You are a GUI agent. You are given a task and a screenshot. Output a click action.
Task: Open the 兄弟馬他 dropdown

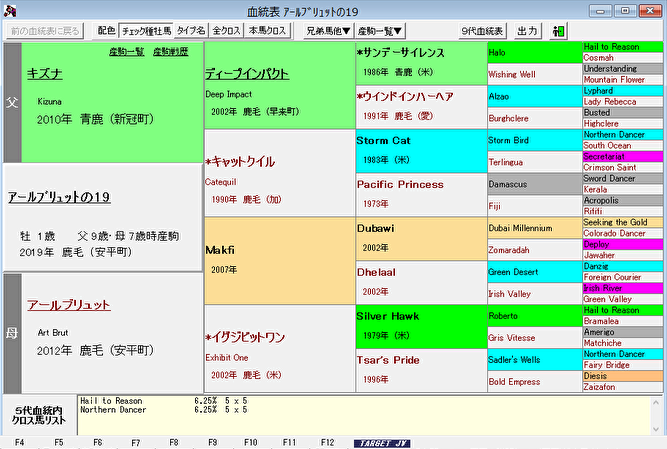[328, 31]
